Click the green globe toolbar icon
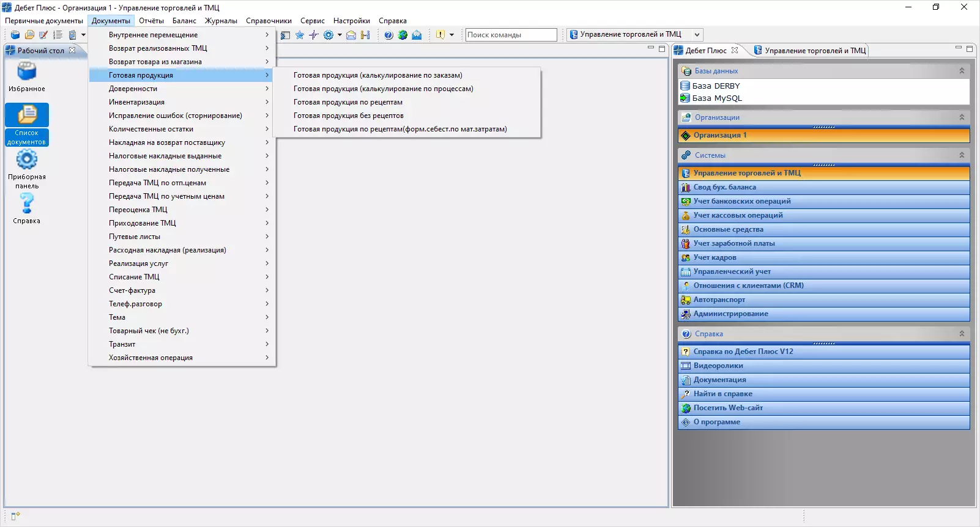980x527 pixels. pos(403,35)
